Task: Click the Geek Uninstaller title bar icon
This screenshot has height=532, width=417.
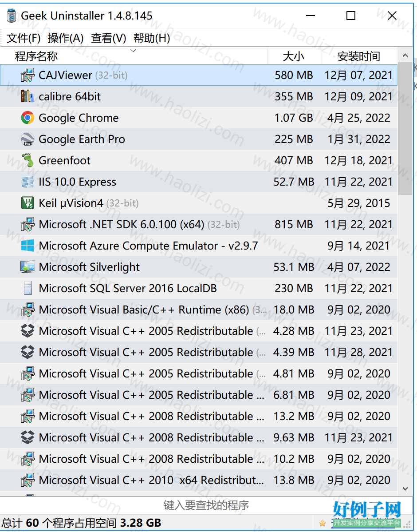Action: coord(12,16)
